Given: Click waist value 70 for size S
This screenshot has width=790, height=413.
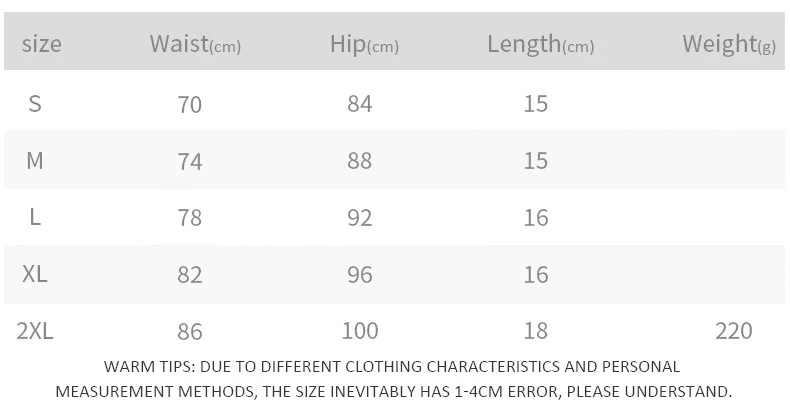Looking at the screenshot, I should pyautogui.click(x=189, y=103).
